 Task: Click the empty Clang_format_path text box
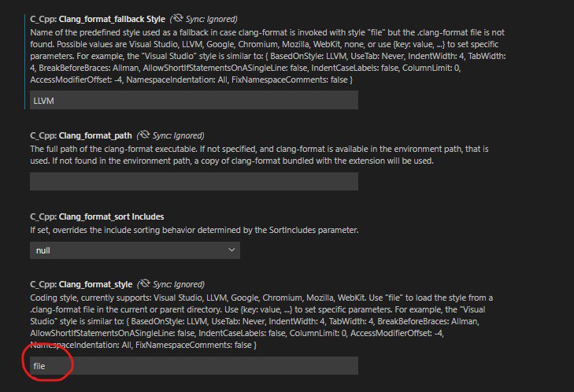point(194,182)
